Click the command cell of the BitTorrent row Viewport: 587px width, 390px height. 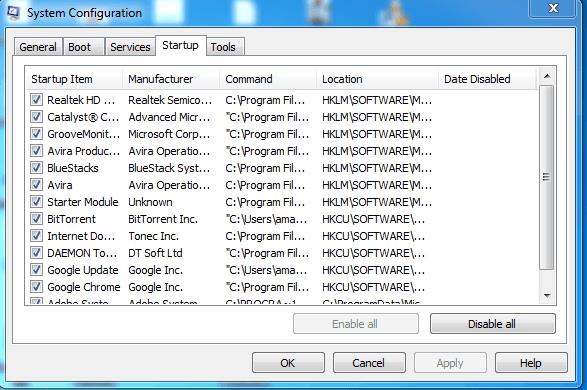pyautogui.click(x=266, y=219)
